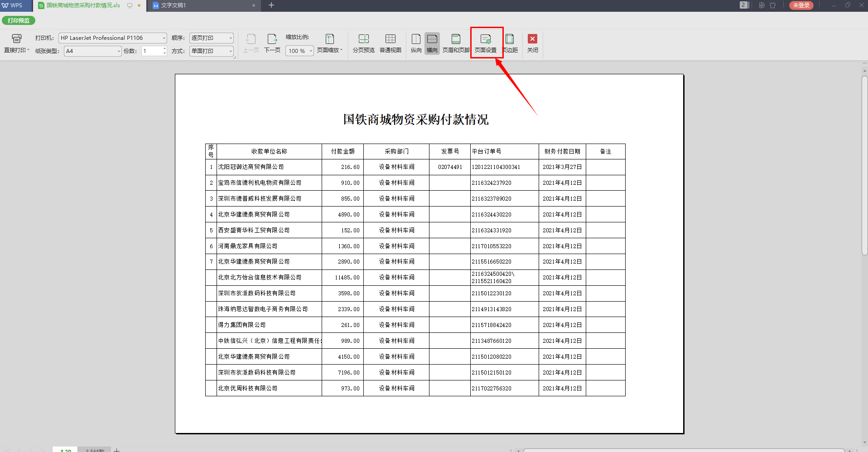Screen dimensions: 868x452
Task: Switch to page break preview (分页预览)
Action: [x=364, y=43]
